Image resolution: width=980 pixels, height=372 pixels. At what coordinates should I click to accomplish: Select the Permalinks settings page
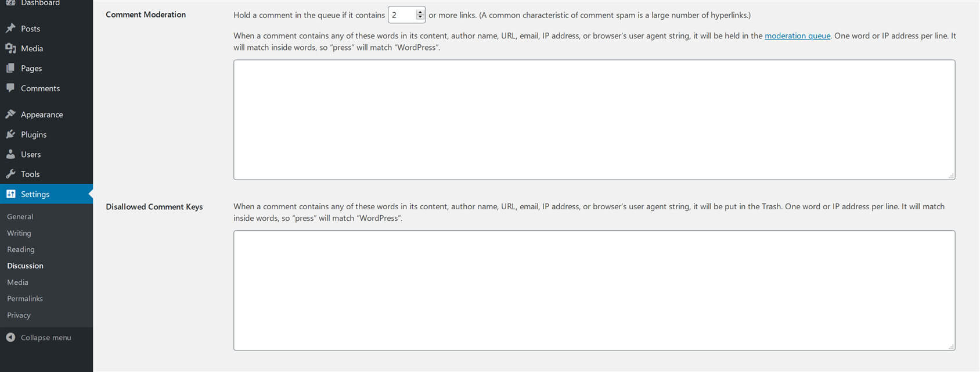click(x=24, y=298)
